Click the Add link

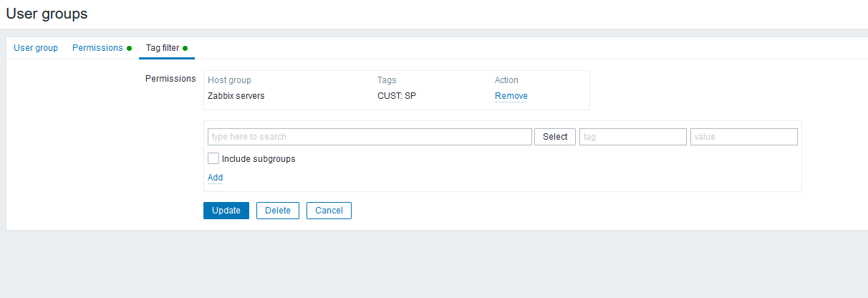[215, 178]
